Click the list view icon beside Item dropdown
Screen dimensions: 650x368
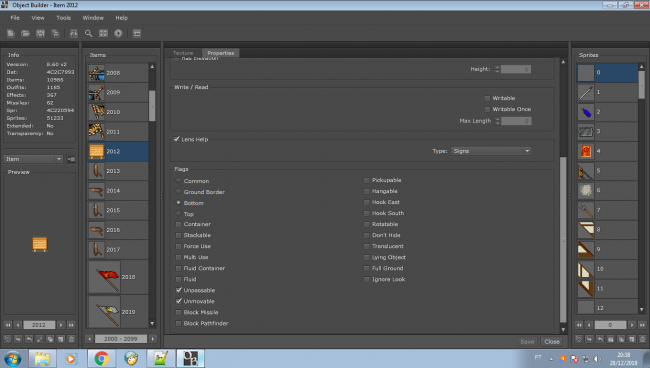pos(71,159)
